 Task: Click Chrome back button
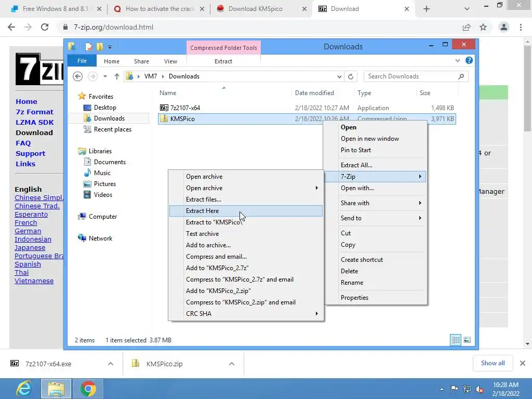[x=11, y=27]
